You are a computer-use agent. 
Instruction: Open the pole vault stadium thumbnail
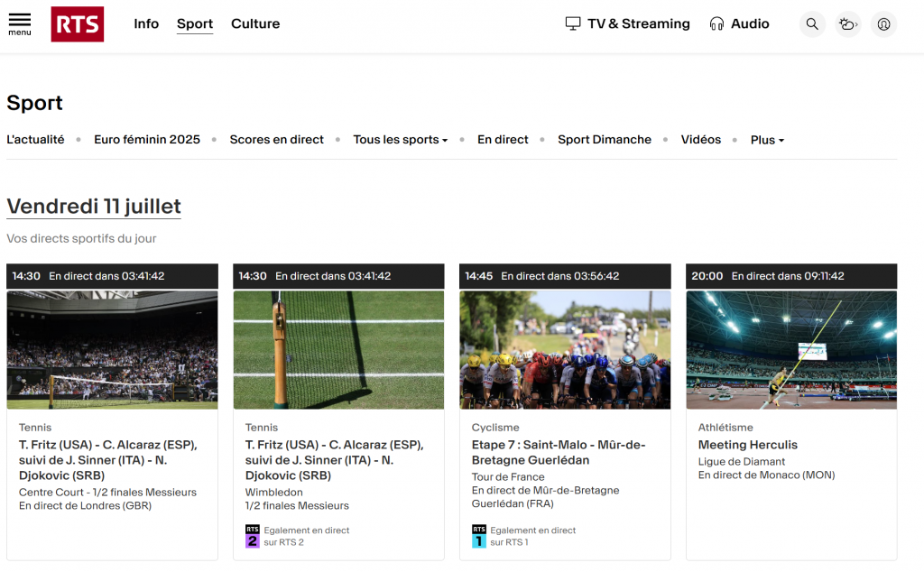pos(791,350)
